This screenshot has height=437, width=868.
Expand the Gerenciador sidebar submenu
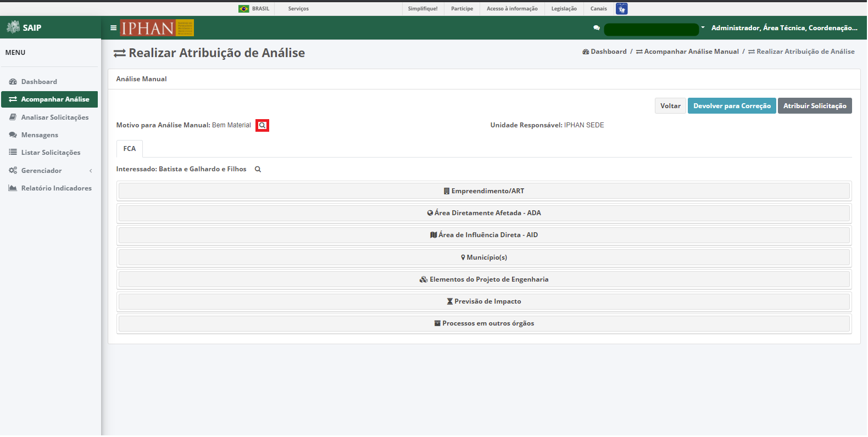tap(51, 171)
